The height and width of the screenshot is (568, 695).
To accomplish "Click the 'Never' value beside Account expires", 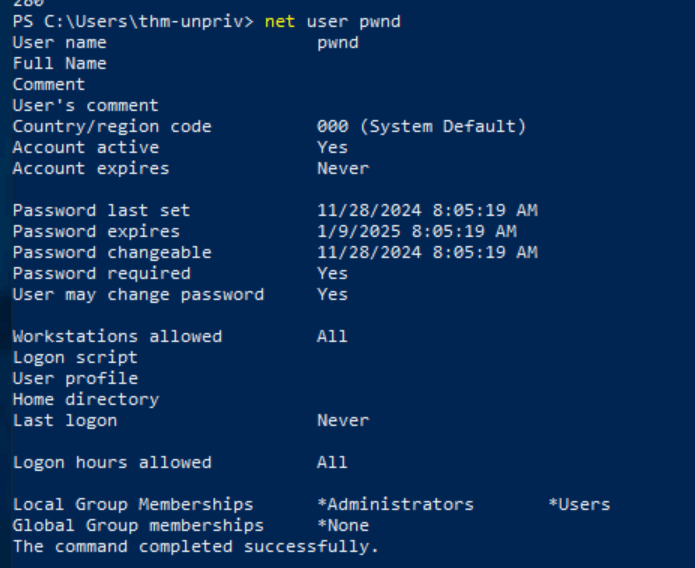I will click(342, 169).
